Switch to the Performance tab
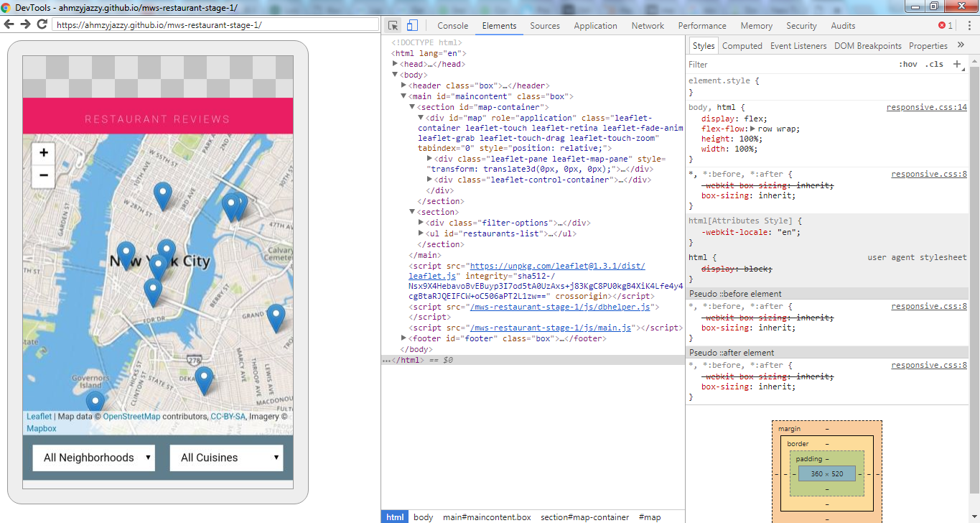This screenshot has width=980, height=523. click(702, 26)
